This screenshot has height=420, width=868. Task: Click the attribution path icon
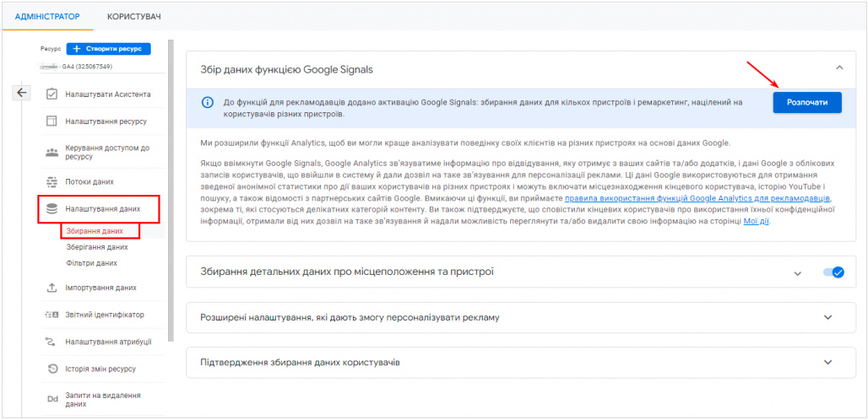[x=52, y=342]
